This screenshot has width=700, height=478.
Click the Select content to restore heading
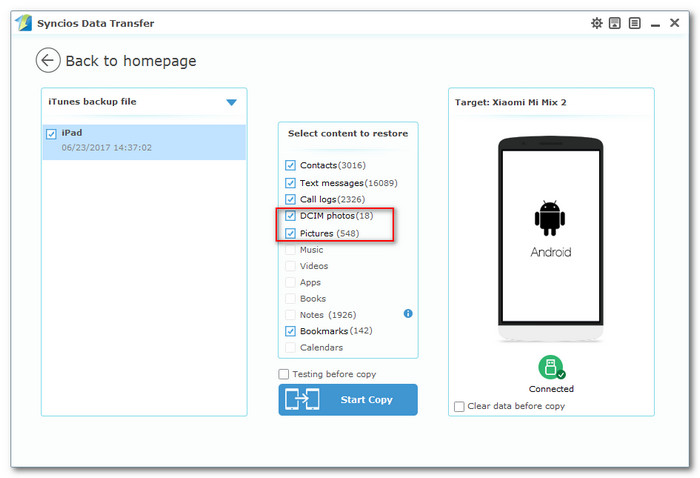click(x=348, y=133)
